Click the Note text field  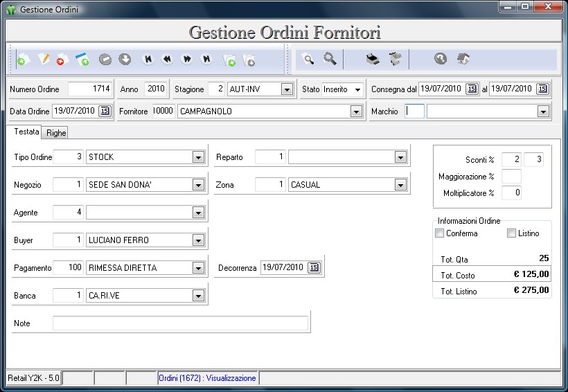click(180, 323)
